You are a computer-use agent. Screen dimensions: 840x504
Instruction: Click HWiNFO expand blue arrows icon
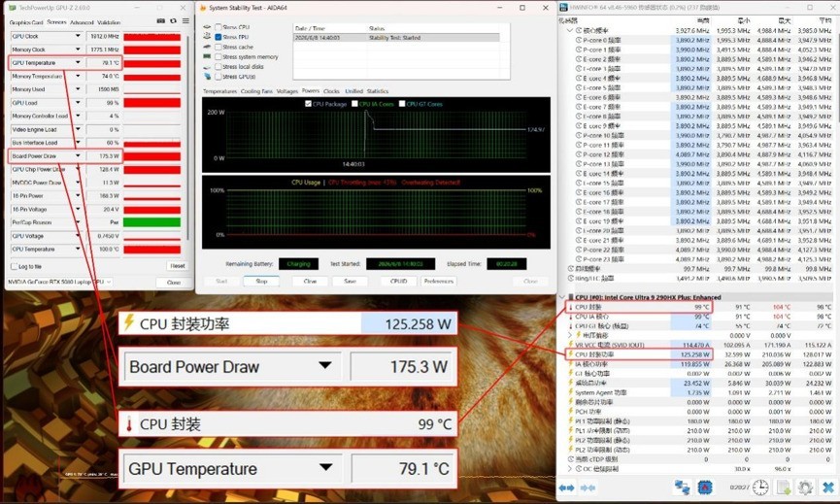coord(566,487)
